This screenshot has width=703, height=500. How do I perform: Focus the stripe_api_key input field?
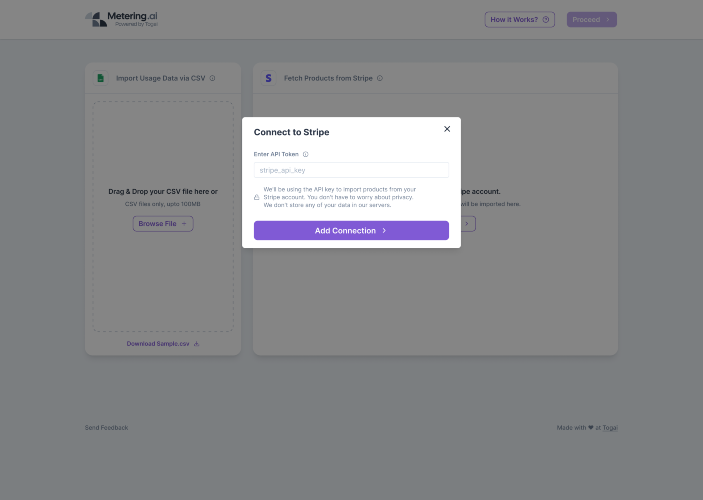(x=351, y=170)
